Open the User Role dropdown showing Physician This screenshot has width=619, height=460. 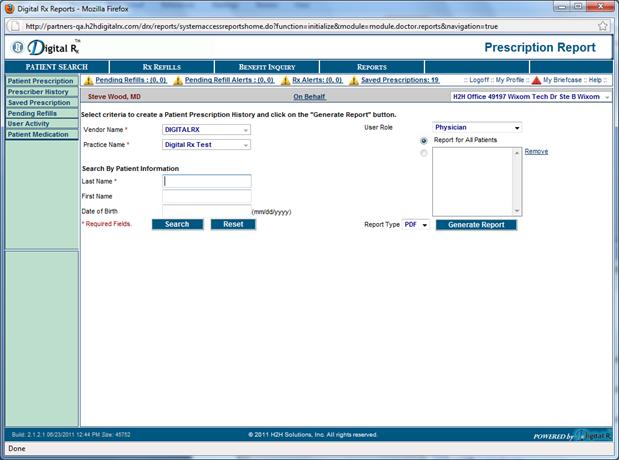[477, 128]
